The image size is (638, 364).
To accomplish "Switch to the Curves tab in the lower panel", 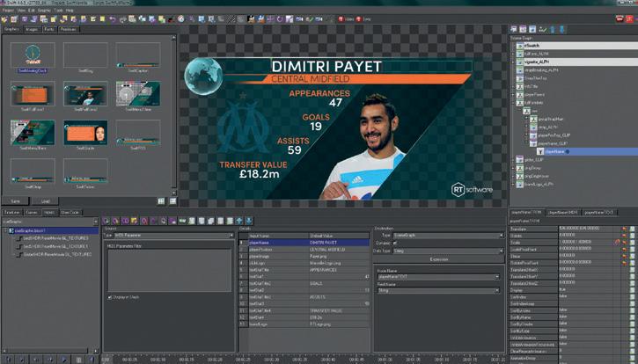I will click(x=32, y=212).
